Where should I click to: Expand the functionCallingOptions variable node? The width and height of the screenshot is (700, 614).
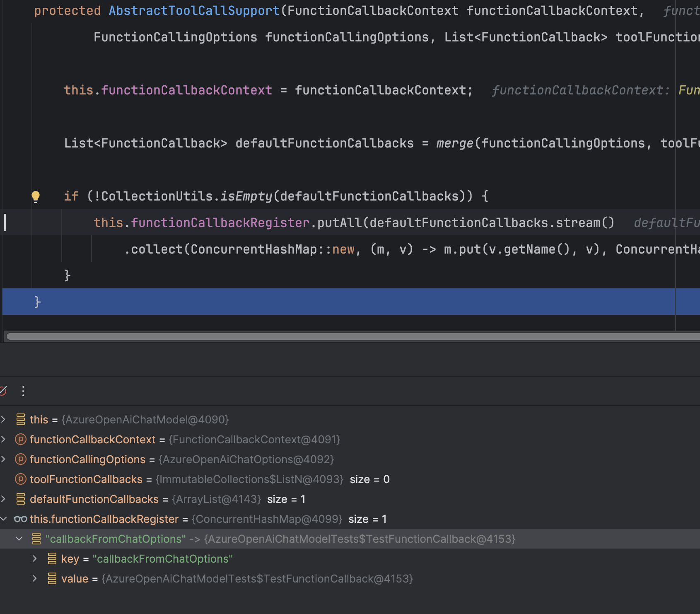(x=3, y=459)
